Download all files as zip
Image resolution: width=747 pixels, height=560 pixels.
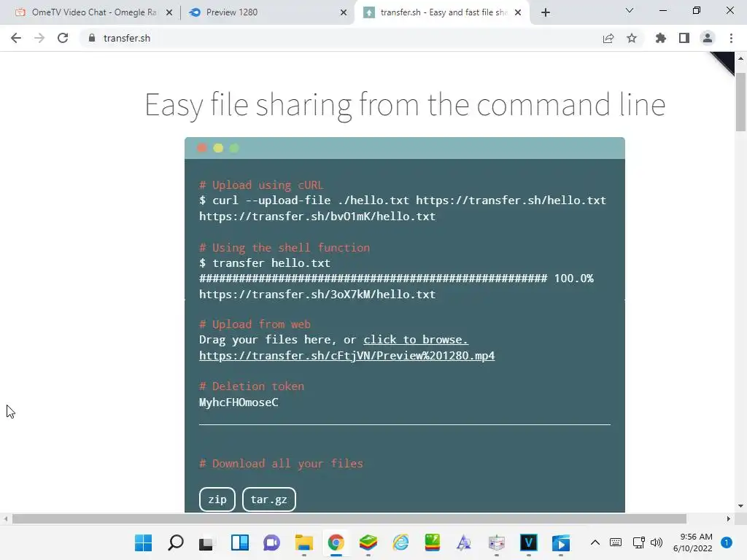click(217, 499)
